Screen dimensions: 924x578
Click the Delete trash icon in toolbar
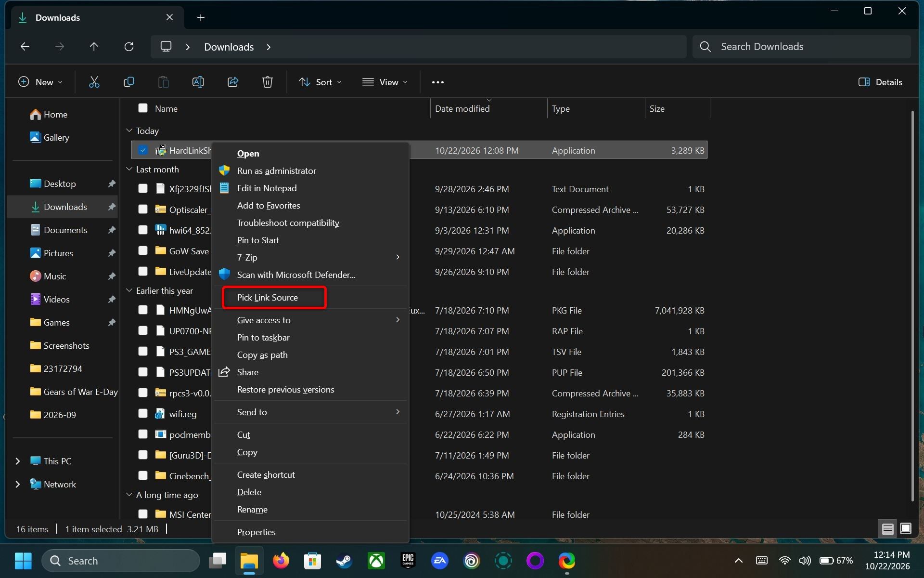click(268, 82)
